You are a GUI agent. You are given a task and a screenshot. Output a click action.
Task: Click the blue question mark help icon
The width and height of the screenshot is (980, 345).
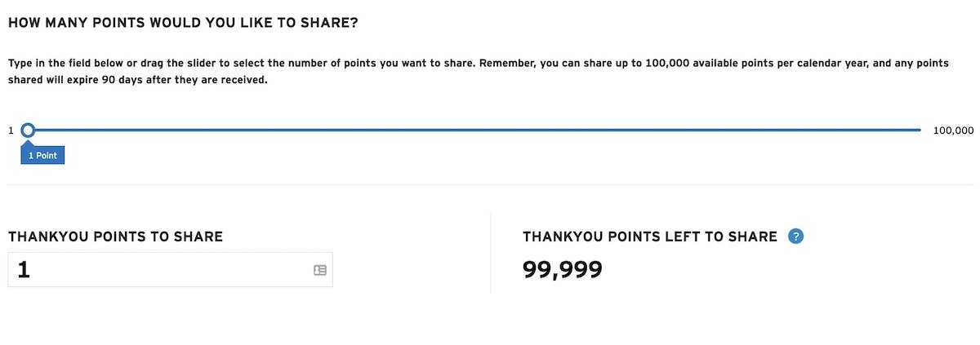pyautogui.click(x=796, y=237)
